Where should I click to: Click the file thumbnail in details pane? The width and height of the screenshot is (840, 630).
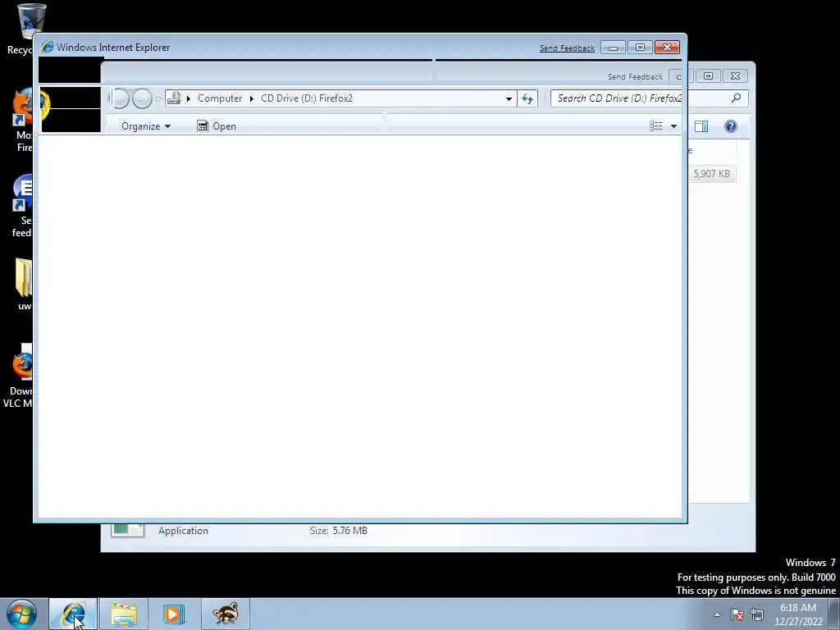pos(127,531)
